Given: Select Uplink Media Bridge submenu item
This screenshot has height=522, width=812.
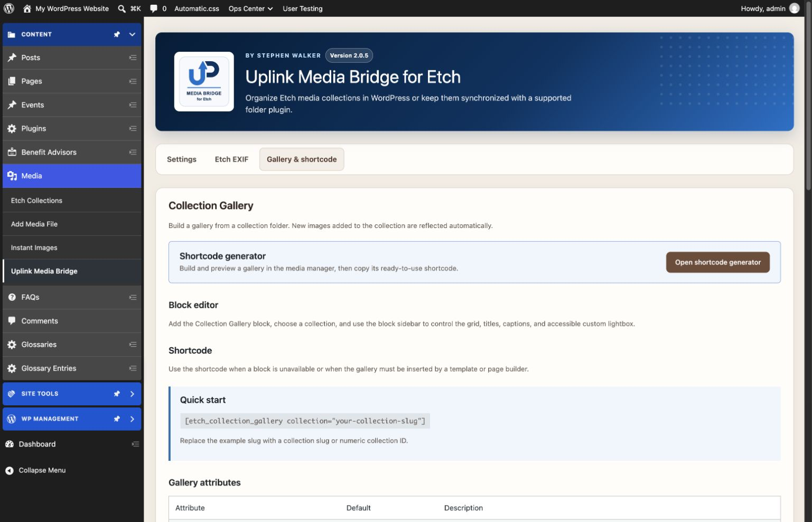Looking at the screenshot, I should pos(72,271).
